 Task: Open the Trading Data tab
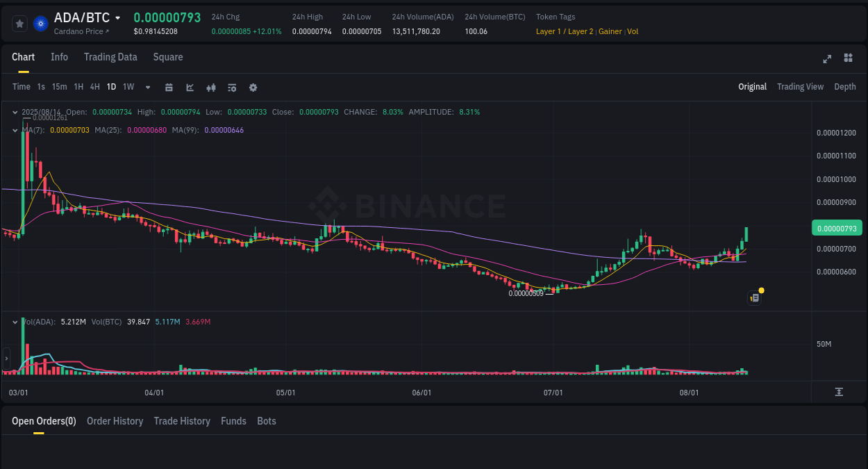click(x=110, y=57)
